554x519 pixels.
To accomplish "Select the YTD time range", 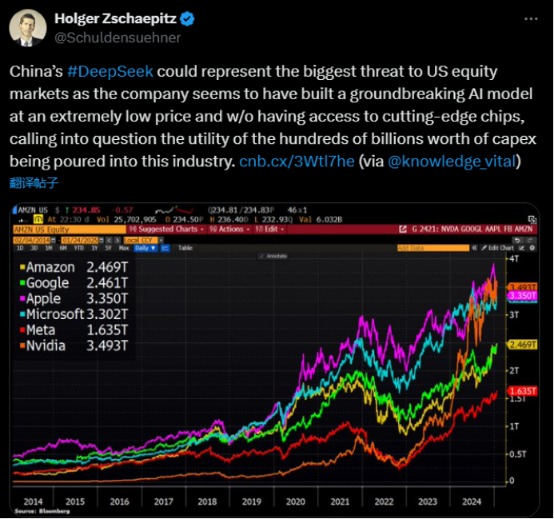I will (x=79, y=248).
